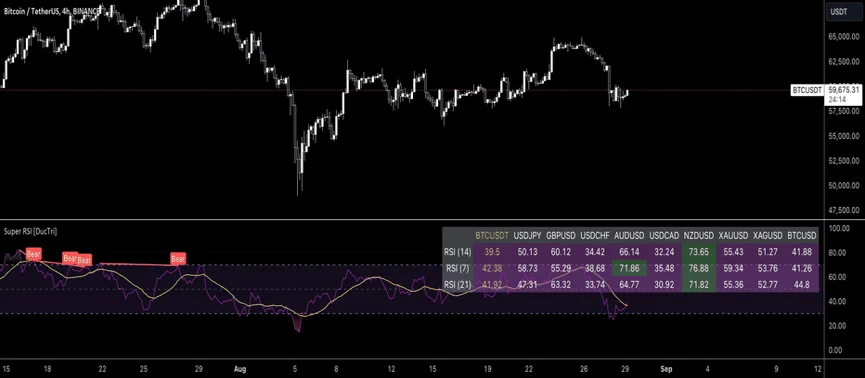Click the 47,500.00 price axis label
The height and width of the screenshot is (378, 865).
(x=844, y=210)
